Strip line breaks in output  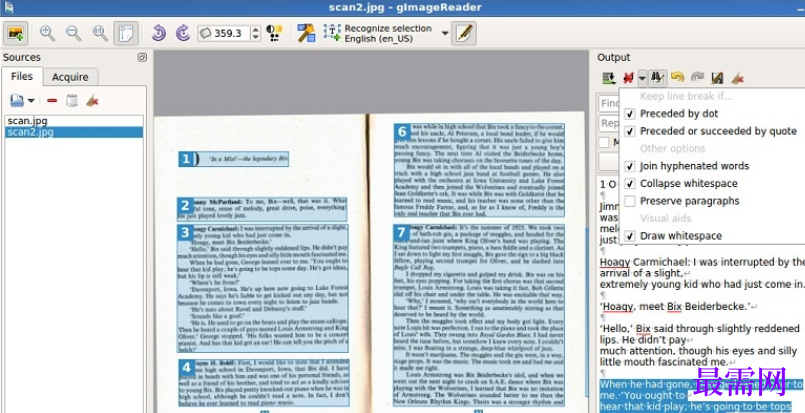(x=628, y=78)
